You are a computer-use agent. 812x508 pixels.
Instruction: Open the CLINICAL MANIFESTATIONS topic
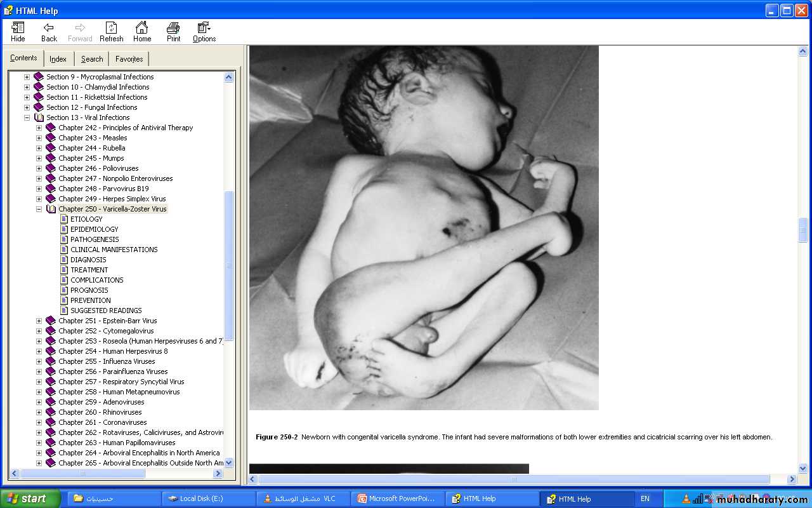coord(114,250)
